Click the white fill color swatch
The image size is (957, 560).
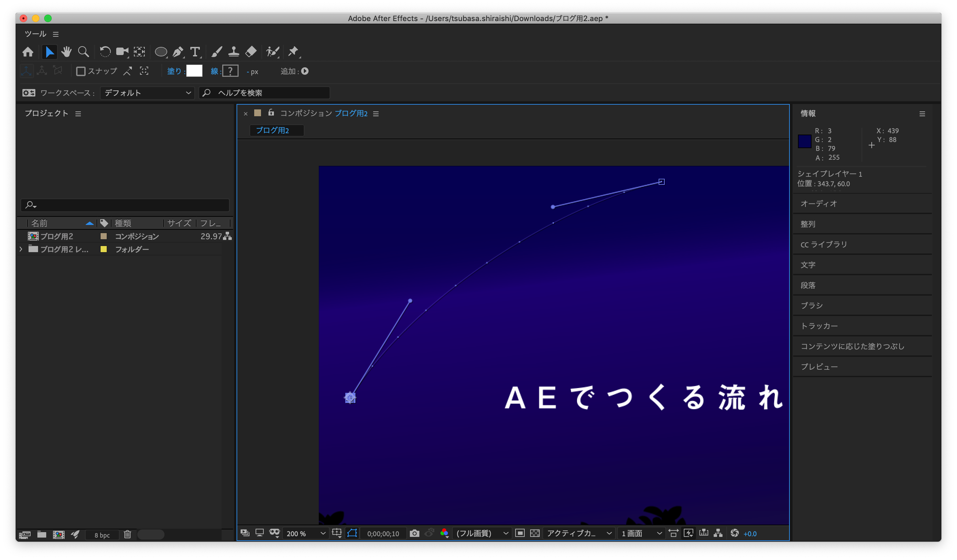click(194, 71)
